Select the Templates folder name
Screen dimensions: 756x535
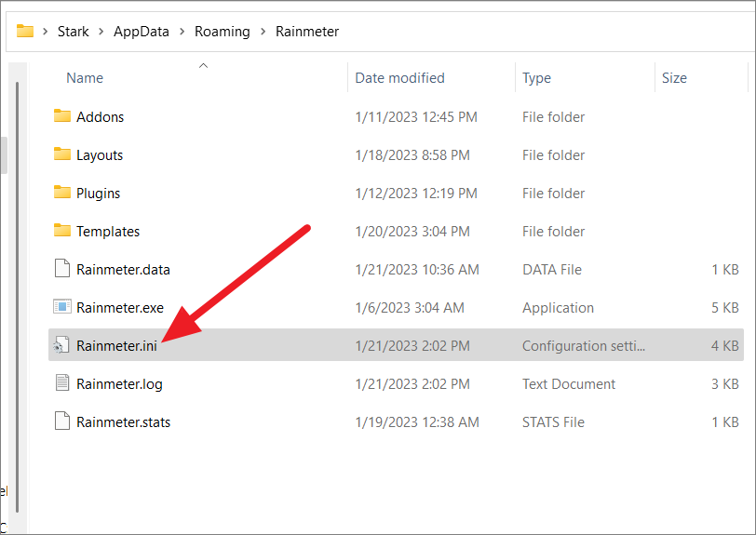[x=108, y=232]
